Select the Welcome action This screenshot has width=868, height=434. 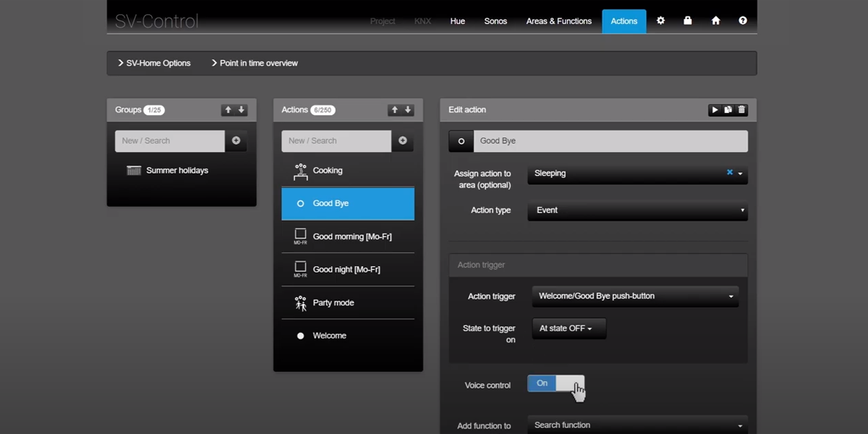pyautogui.click(x=348, y=336)
